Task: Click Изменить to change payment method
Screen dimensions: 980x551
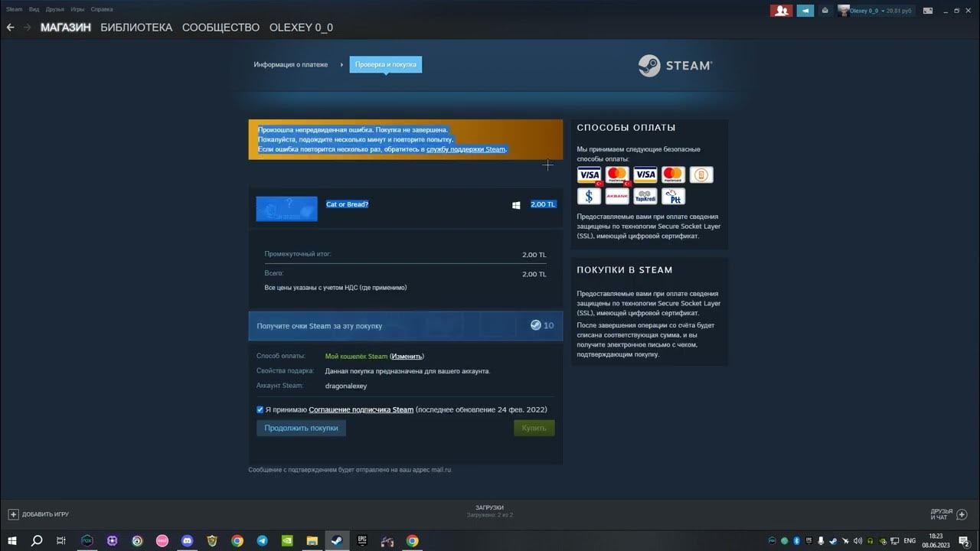Action: coord(407,357)
